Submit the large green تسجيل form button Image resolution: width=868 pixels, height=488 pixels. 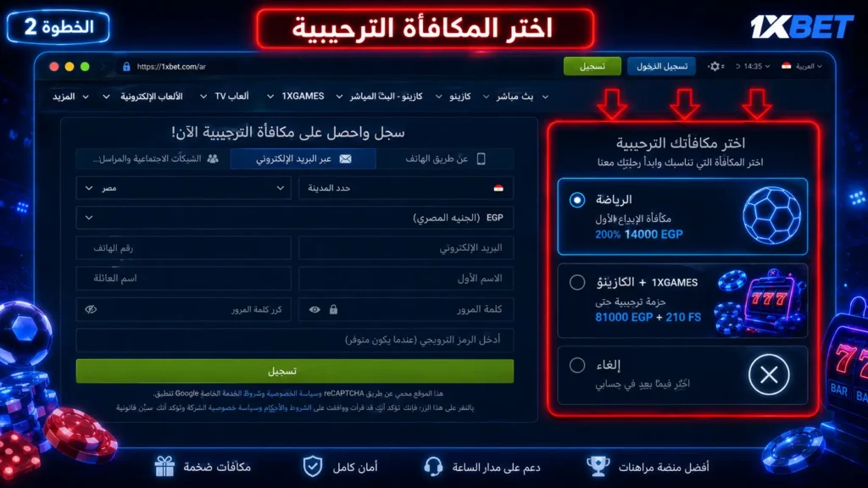tap(294, 371)
